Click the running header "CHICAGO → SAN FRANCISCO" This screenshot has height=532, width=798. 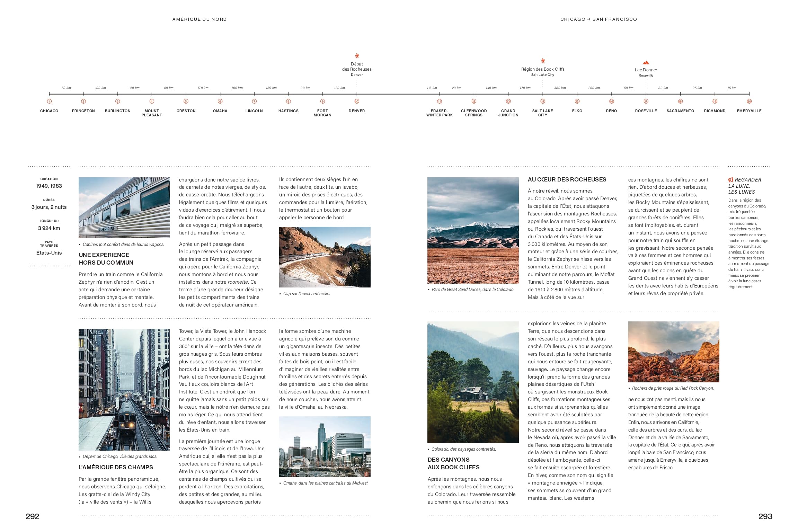tap(599, 19)
